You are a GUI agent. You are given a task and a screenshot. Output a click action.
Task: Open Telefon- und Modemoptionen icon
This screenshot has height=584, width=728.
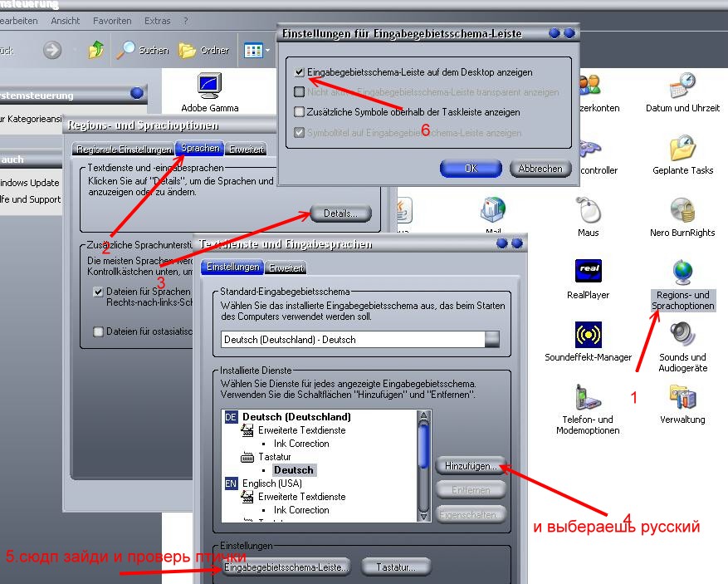pos(588,397)
